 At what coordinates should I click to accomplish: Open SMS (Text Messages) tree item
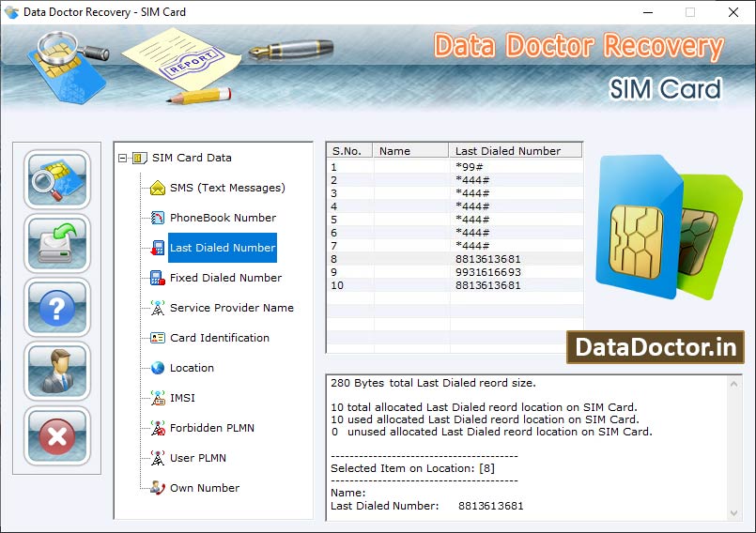[x=227, y=188]
